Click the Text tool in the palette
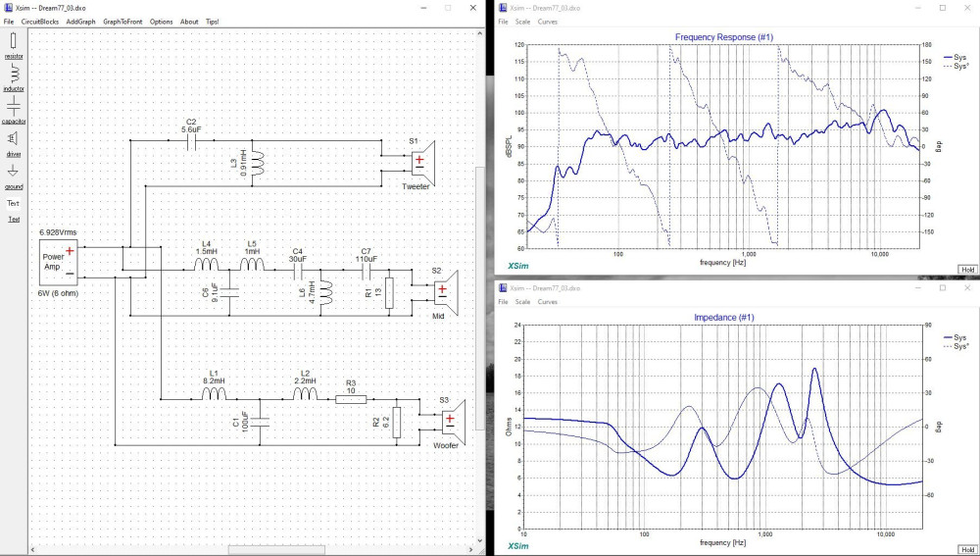This screenshot has width=980, height=556. [14, 203]
